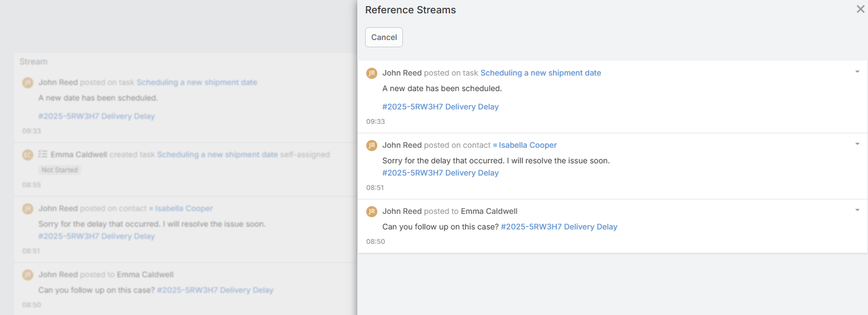The height and width of the screenshot is (315, 868).
Task: Open Delivery Delay case link in 08:50 reference post
Action: [558, 227]
